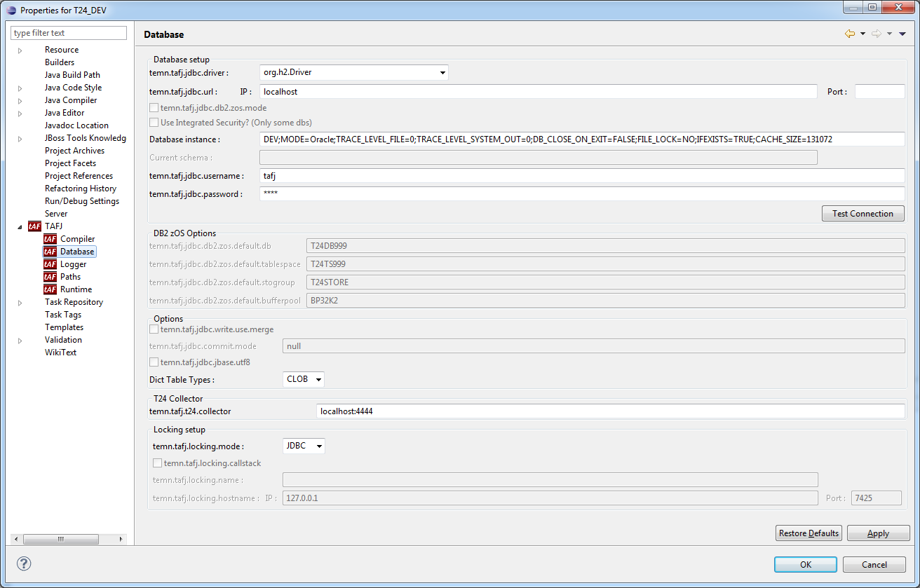Open the jdbc.driver org.h2.Driver dropdown
920x588 pixels.
(442, 72)
